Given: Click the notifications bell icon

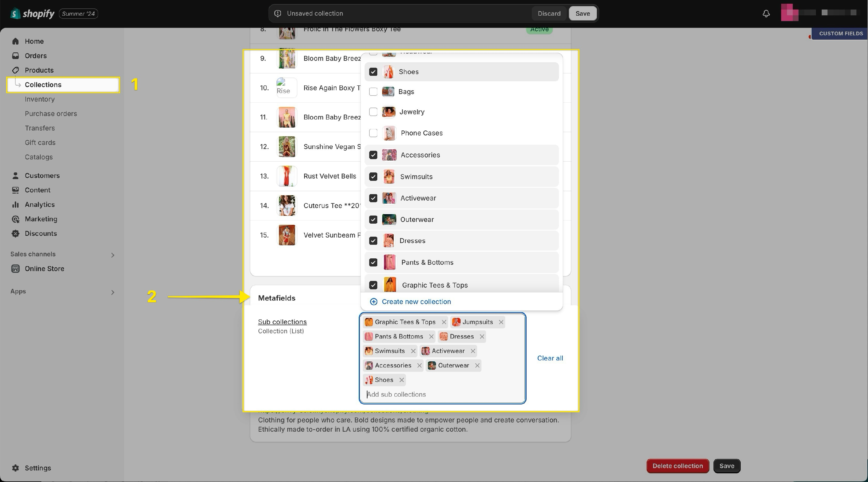Looking at the screenshot, I should pos(766,14).
